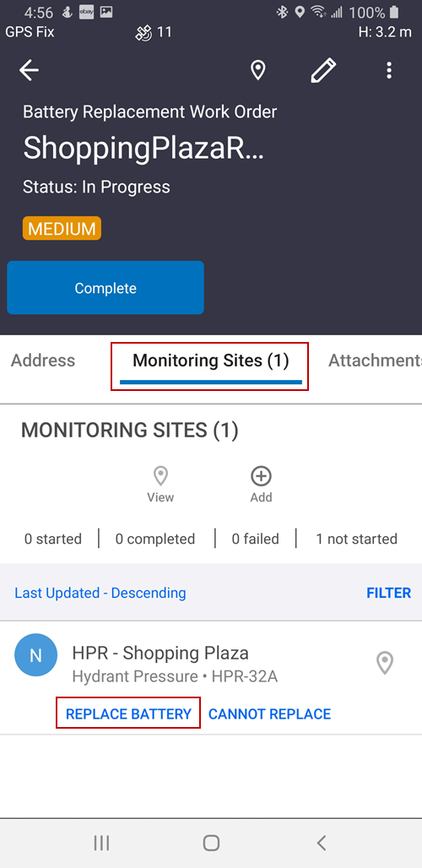Tap the HPR - Shopping Plaza location pin
This screenshot has width=422, height=868.
(384, 663)
